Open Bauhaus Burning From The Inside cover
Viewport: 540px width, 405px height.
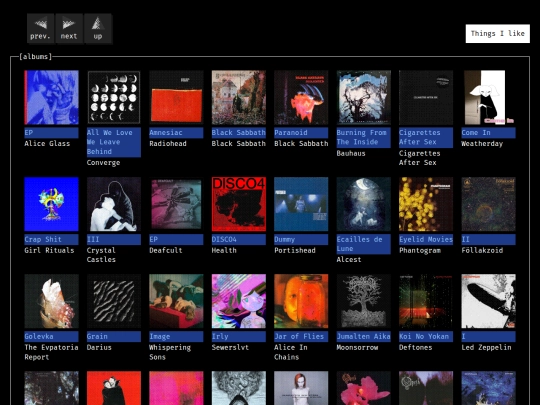[364, 97]
